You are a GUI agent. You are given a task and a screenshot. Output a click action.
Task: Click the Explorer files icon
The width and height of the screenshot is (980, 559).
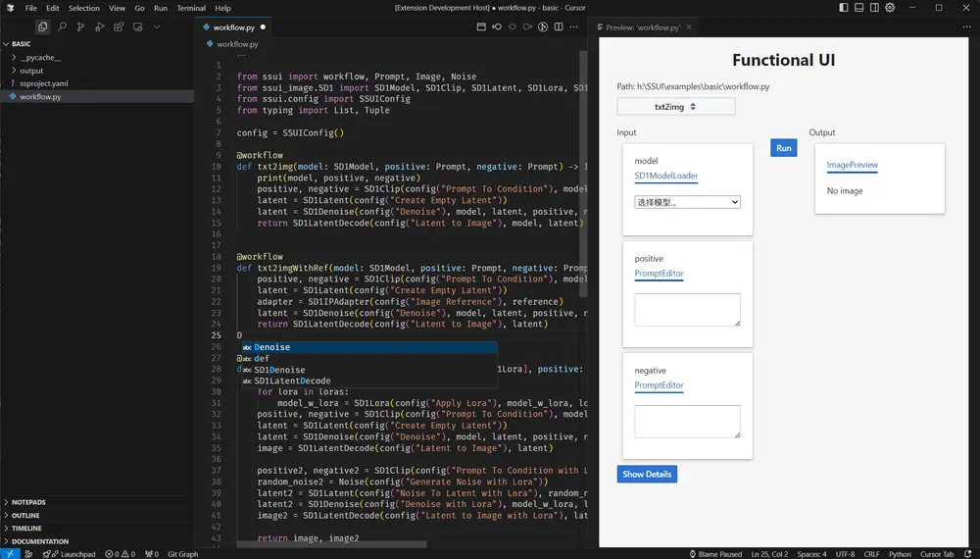[x=43, y=26]
